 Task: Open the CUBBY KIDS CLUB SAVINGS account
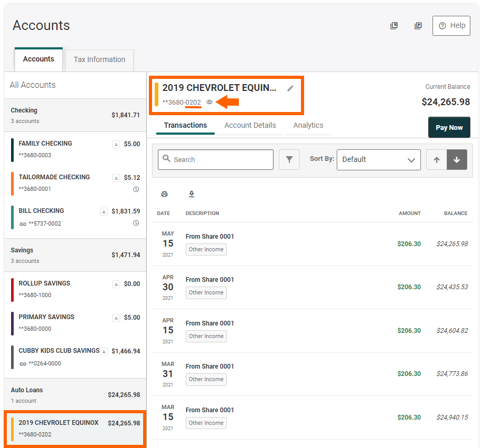coord(75,357)
